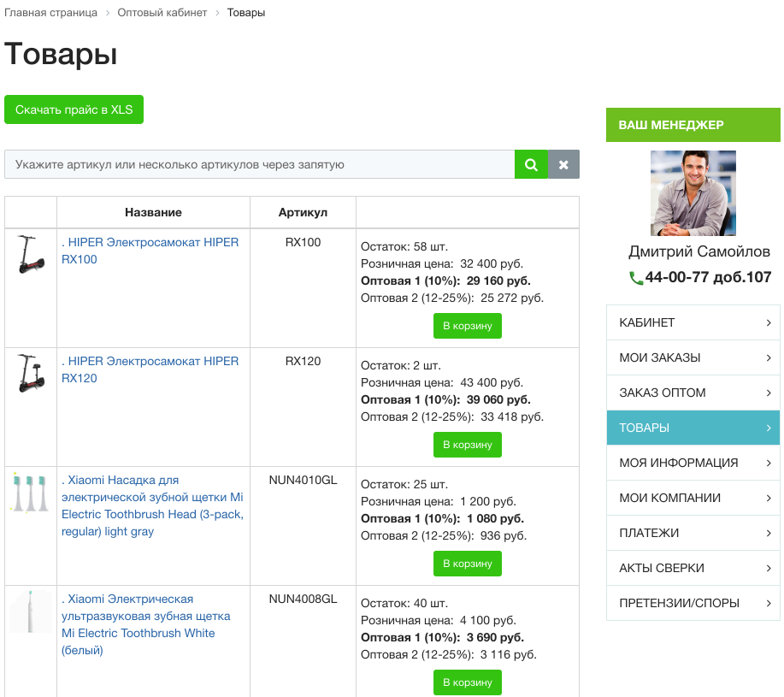
Task: Open the manager's photo
Action: coord(693,193)
